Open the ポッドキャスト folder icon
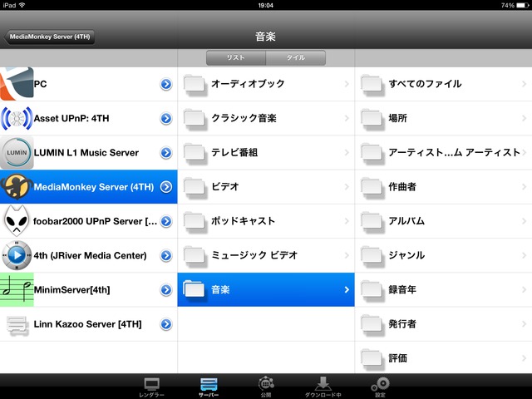The height and width of the screenshot is (399, 532). 195,222
